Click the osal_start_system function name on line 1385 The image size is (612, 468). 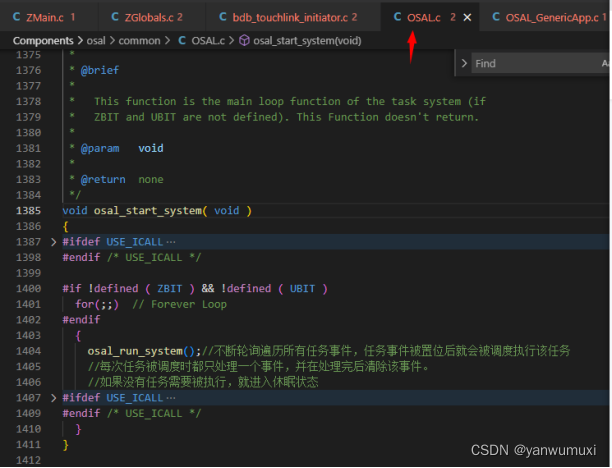tap(148, 211)
